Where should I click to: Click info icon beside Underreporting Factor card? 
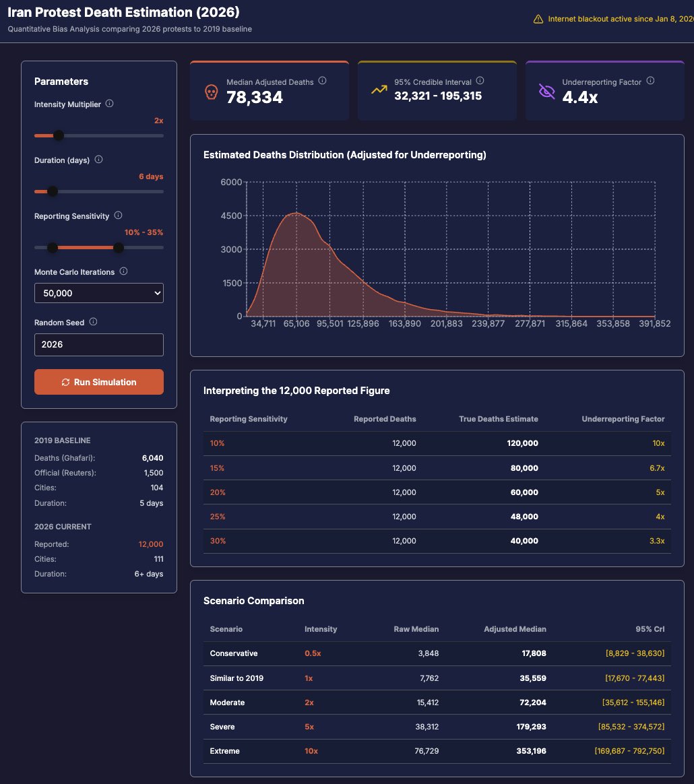(650, 81)
